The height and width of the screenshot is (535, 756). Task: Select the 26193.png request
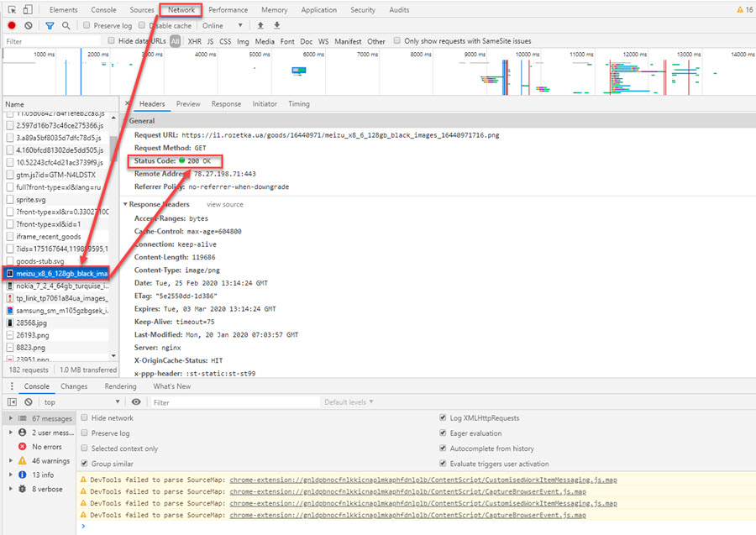[57, 335]
